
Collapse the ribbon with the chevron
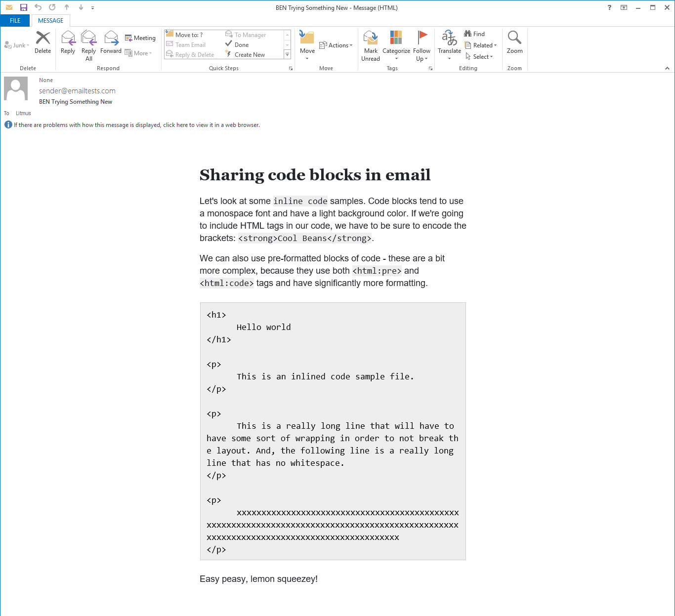(x=667, y=68)
